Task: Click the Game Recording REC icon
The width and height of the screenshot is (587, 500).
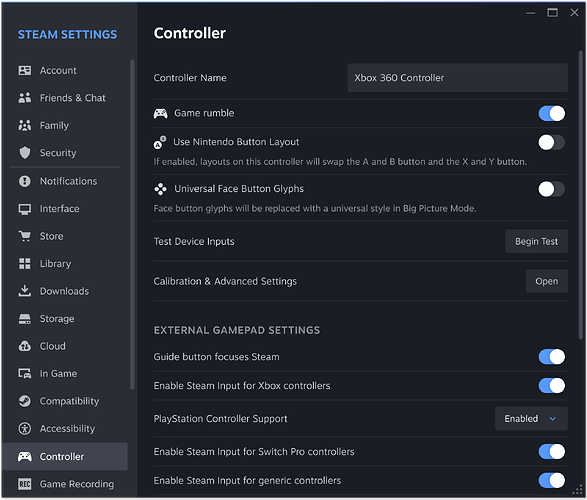Action: point(25,484)
